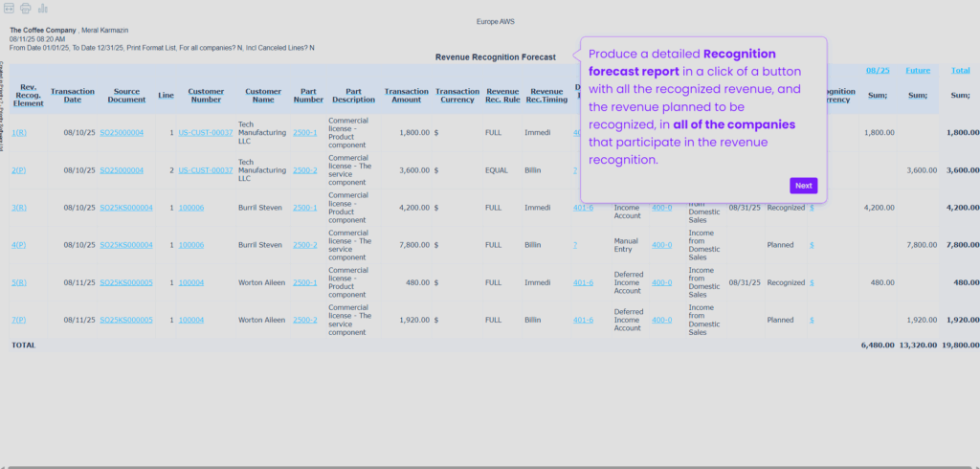Image resolution: width=980 pixels, height=469 pixels.
Task: Open account 401-6 in the 5(R) row
Action: 583,282
